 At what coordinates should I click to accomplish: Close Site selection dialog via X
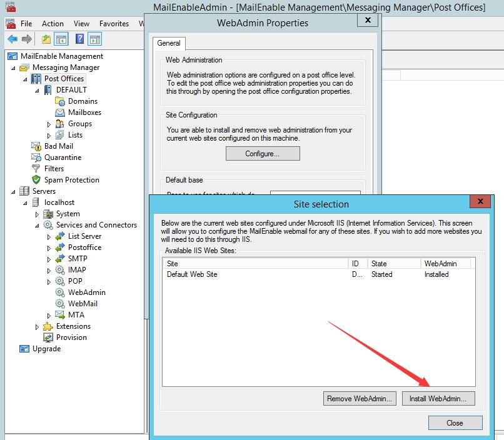480,201
